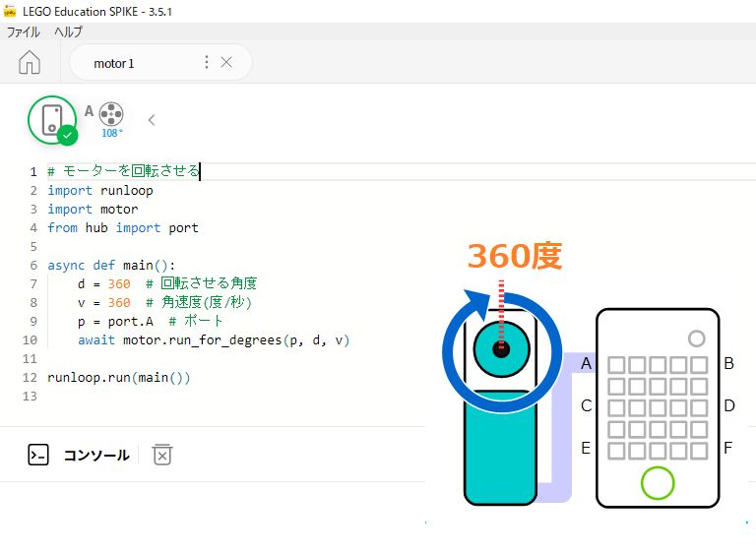Click the 'import runloop' code line

pos(100,191)
